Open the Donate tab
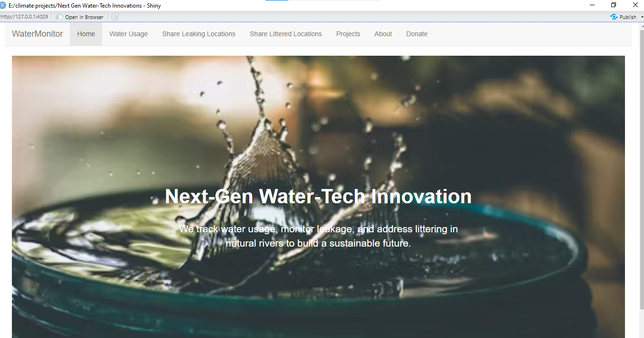The width and height of the screenshot is (644, 338). (x=417, y=34)
